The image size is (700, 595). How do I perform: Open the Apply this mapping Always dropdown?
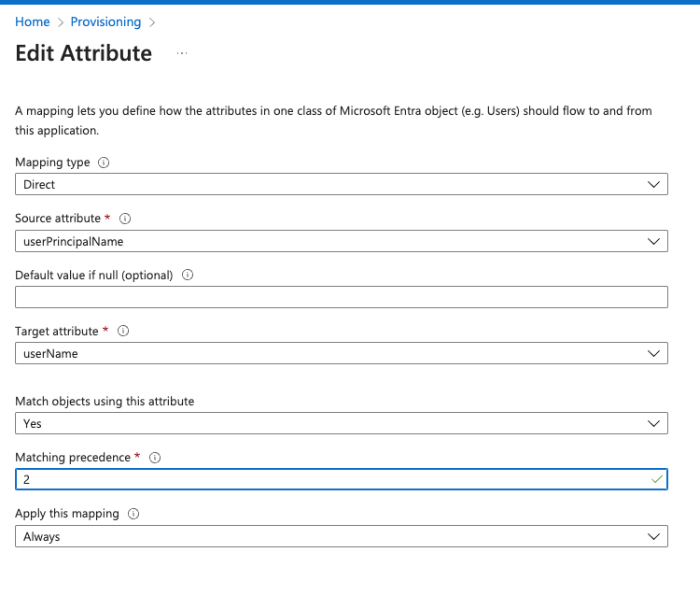tap(342, 536)
